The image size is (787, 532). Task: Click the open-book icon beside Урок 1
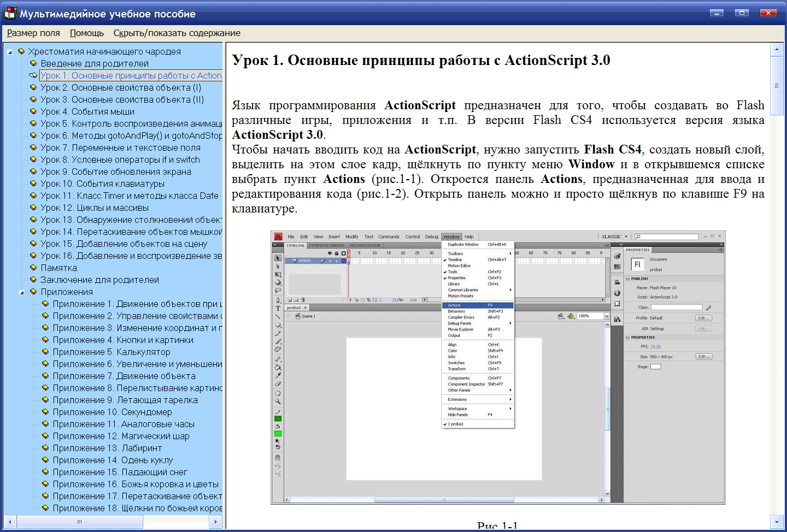33,75
